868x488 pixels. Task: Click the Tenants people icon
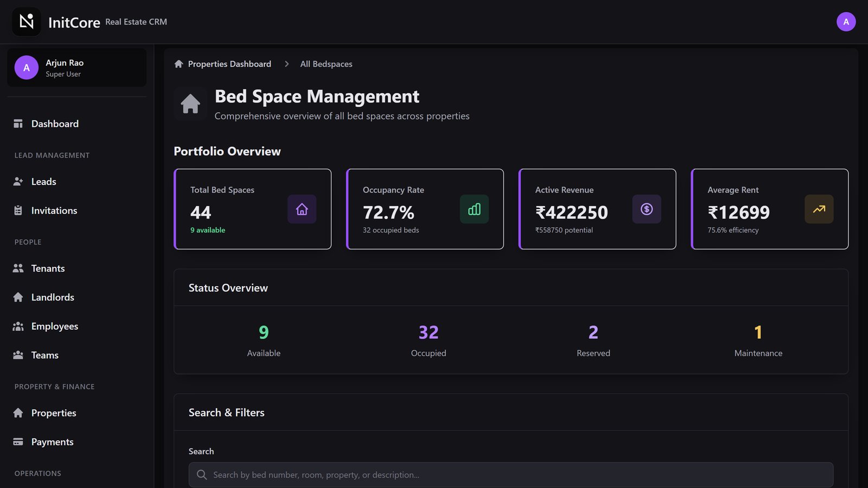coord(18,268)
